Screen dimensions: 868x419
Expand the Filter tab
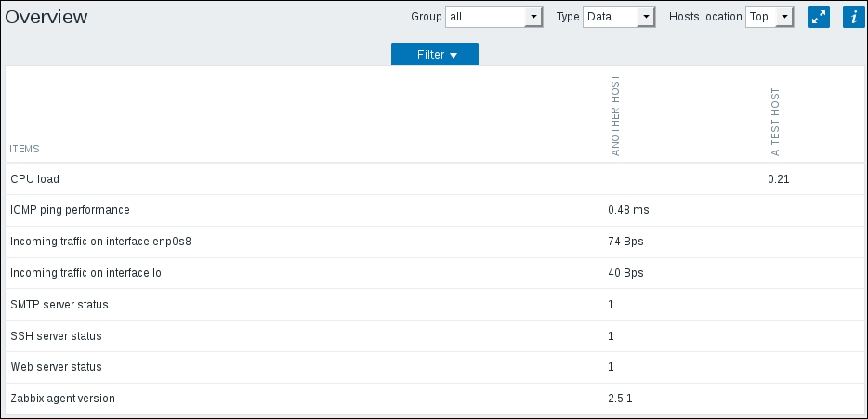(435, 55)
